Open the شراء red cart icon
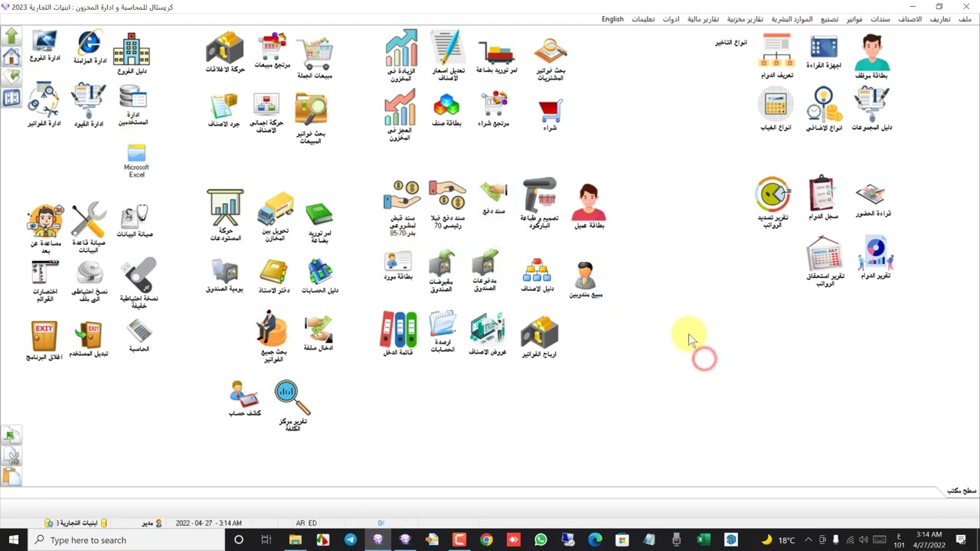Screen dimensions: 980x551 coord(550,112)
